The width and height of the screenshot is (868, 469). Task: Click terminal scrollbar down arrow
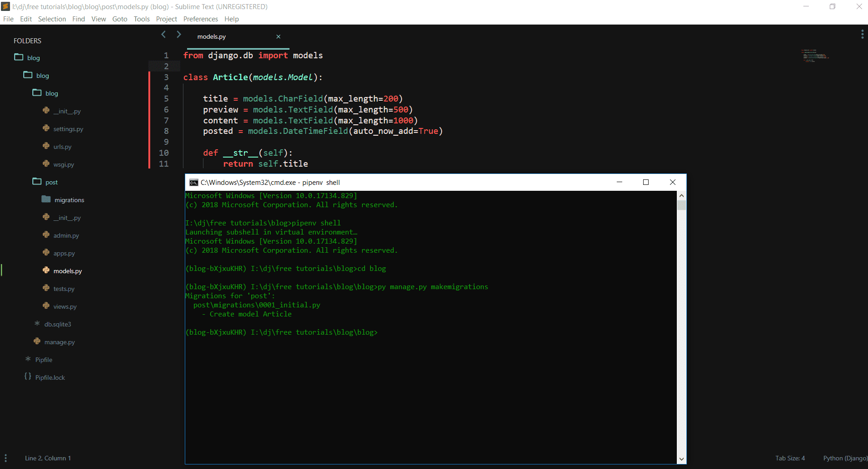pos(681,459)
